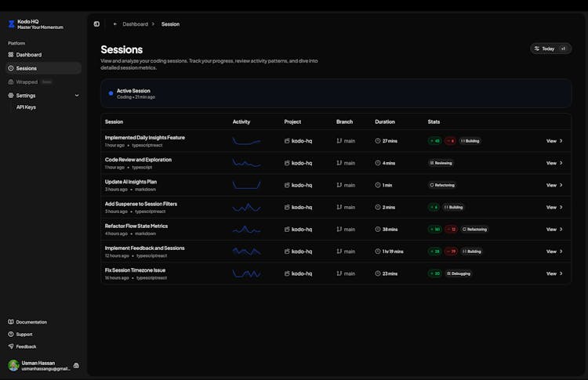View the Implemented Daily Insights Feature session
Screen dimensions: 588x380
coord(554,141)
